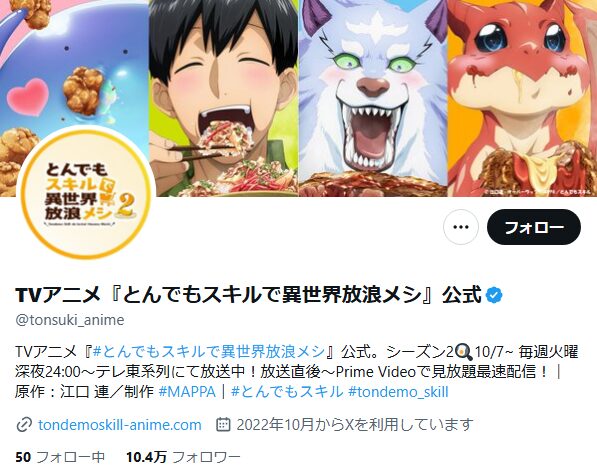The width and height of the screenshot is (597, 470).
Task: Open the round profile avatar logo
Action: coord(86,192)
